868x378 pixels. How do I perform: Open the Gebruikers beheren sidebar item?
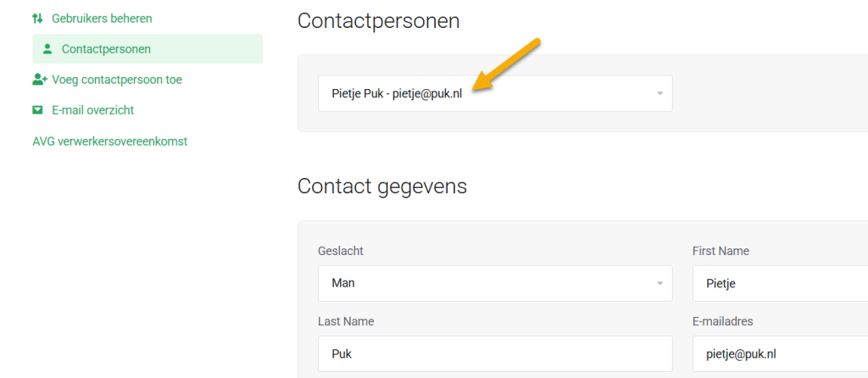(102, 18)
